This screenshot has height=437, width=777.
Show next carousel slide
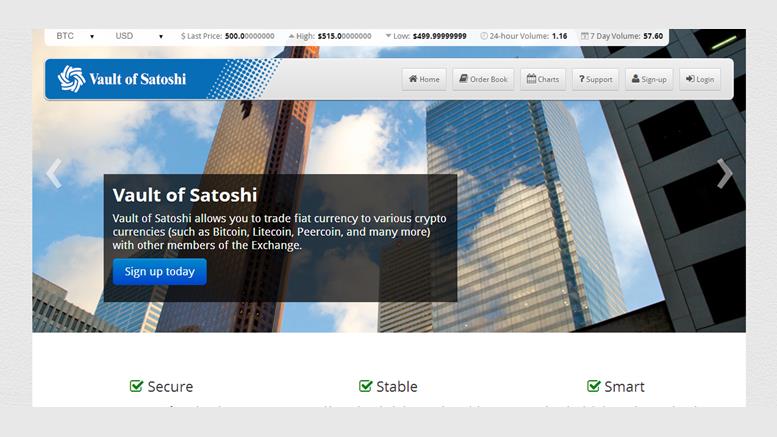tap(724, 173)
